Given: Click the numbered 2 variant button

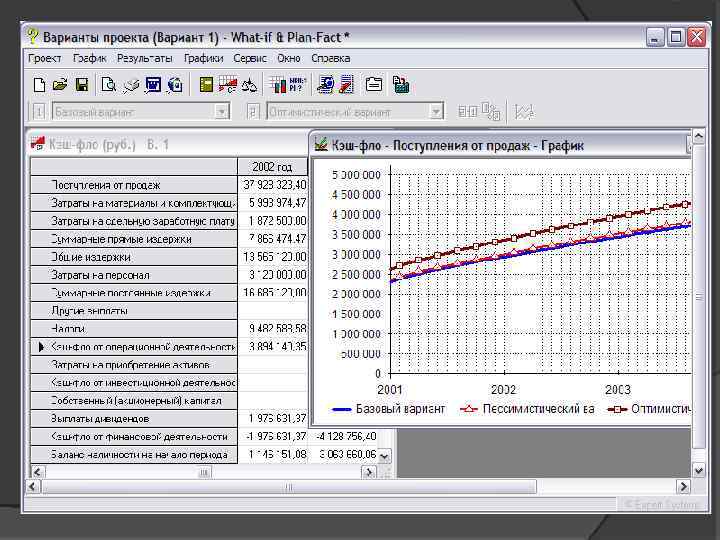Looking at the screenshot, I should coord(253,112).
